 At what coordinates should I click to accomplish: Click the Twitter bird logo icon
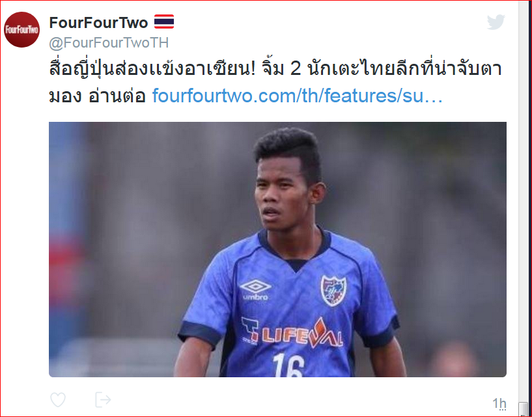496,22
